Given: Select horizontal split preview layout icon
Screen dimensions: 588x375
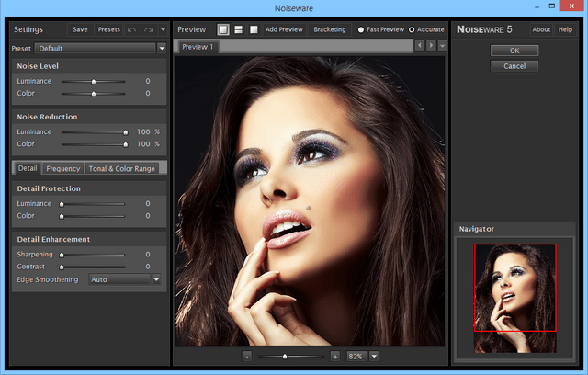Looking at the screenshot, I should pyautogui.click(x=237, y=29).
